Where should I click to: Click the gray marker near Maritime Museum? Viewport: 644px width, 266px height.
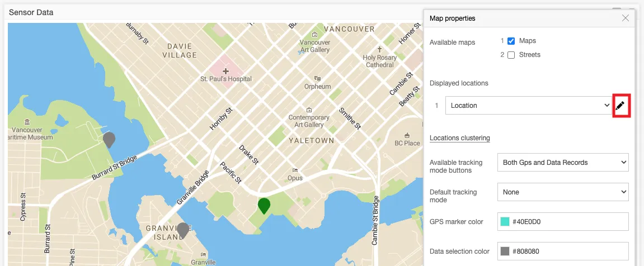click(x=109, y=139)
